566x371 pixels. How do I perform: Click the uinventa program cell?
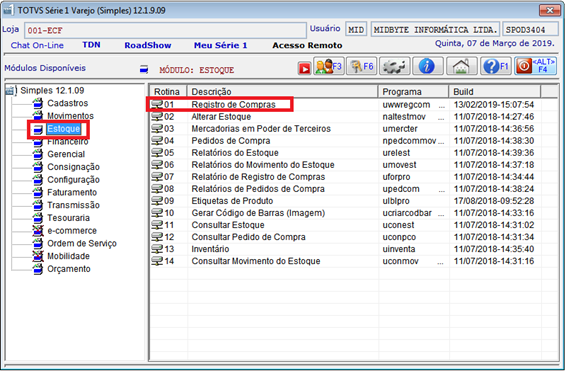tap(399, 249)
